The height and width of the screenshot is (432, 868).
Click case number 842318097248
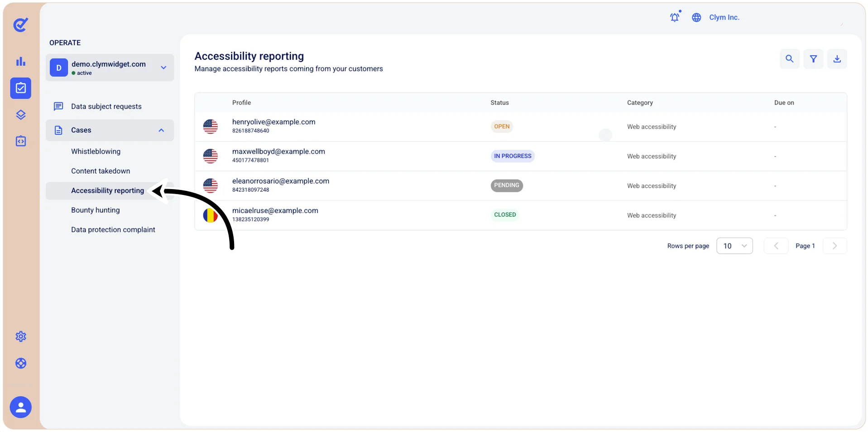coord(250,190)
